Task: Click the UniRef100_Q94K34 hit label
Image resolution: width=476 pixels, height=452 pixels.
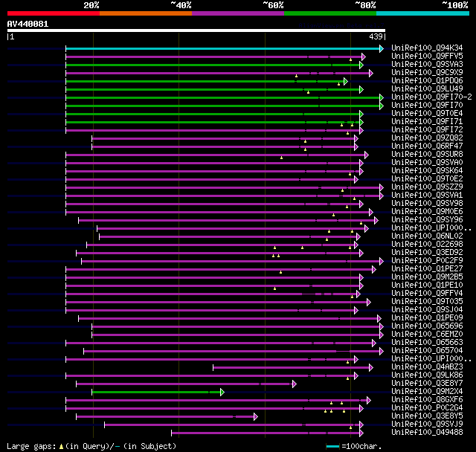Action: [427, 48]
